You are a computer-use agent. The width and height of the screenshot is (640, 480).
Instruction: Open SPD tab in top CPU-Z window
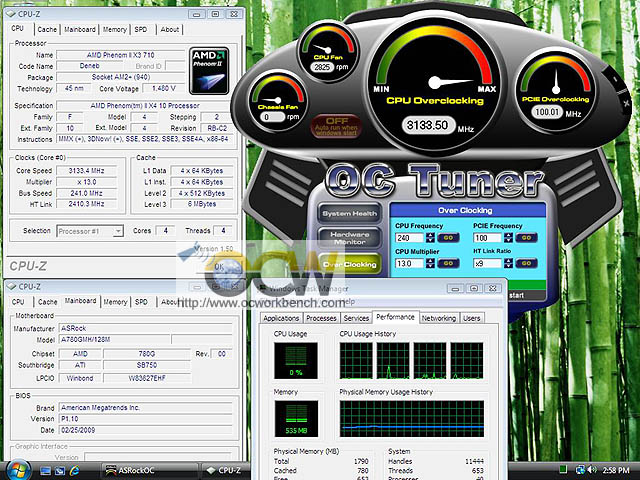[x=141, y=29]
